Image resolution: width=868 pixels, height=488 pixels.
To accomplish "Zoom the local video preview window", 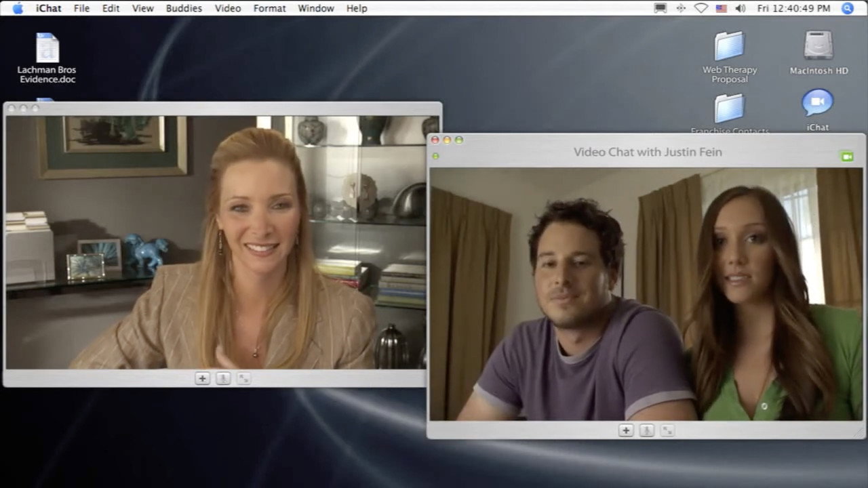I will 35,108.
